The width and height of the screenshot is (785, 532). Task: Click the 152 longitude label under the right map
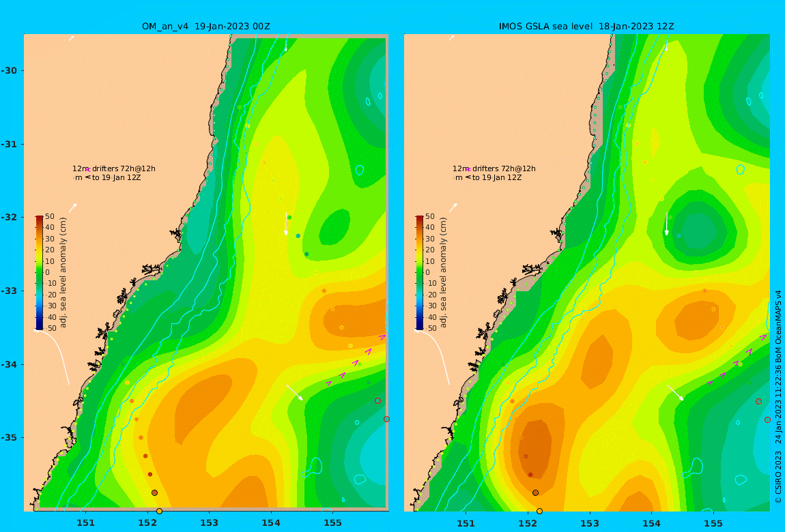point(528,523)
